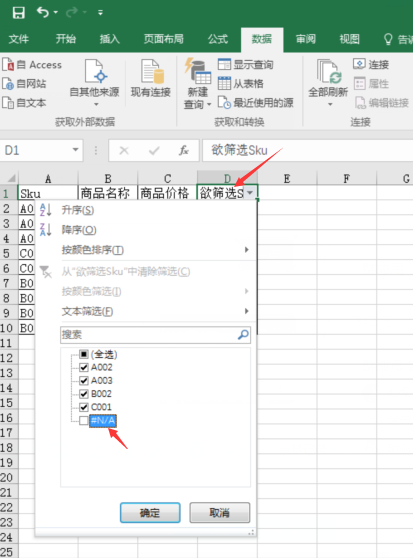Click the formula bar containing 欲筛选Sku
413x558 pixels.
308,150
